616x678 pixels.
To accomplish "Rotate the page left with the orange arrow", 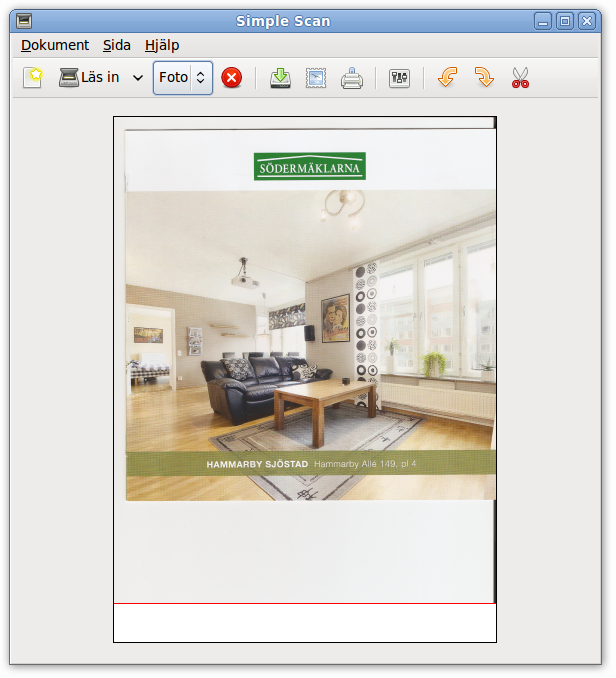I will tap(447, 78).
